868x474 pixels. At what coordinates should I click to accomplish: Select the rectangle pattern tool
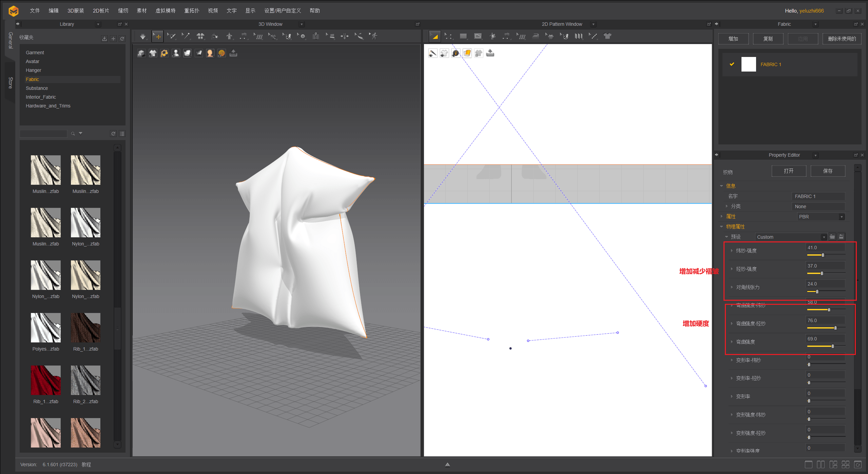click(463, 36)
